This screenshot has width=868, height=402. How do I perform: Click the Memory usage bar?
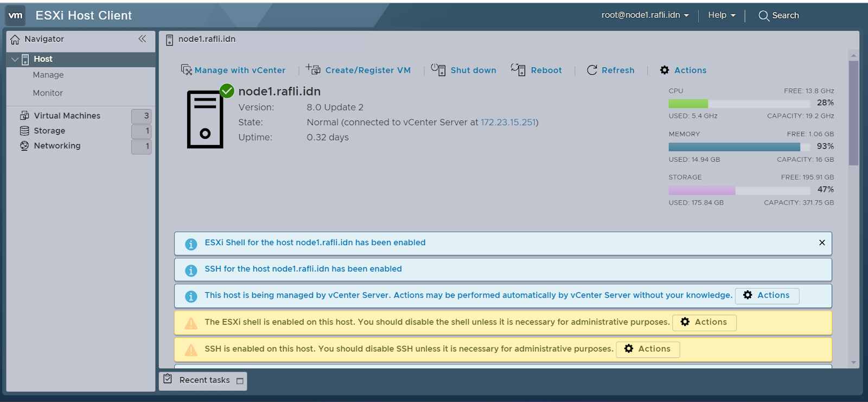click(x=739, y=147)
